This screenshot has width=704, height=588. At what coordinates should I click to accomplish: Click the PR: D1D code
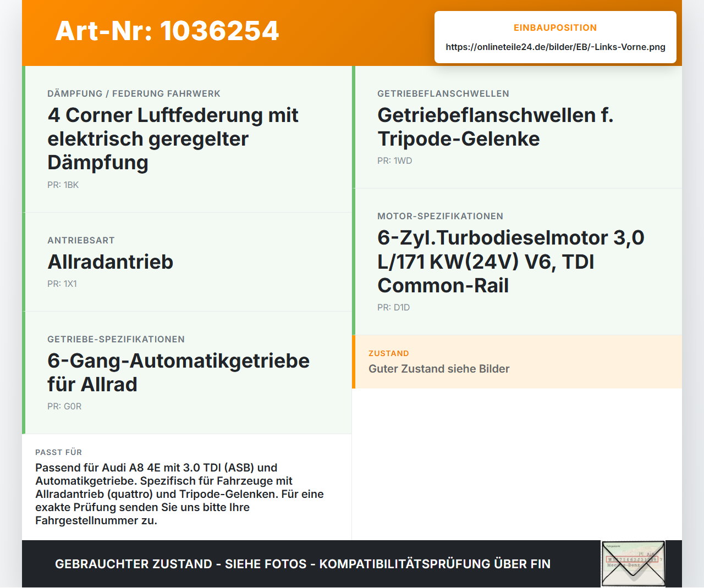pos(393,307)
